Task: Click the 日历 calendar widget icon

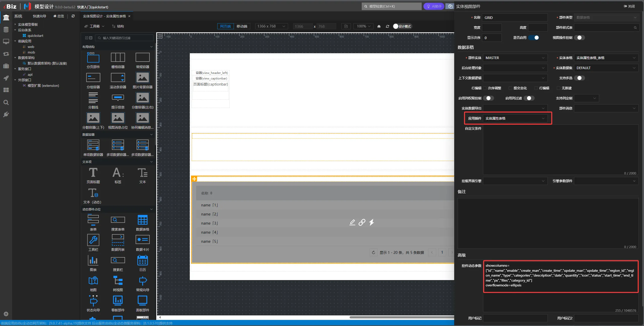Action: pos(142,261)
